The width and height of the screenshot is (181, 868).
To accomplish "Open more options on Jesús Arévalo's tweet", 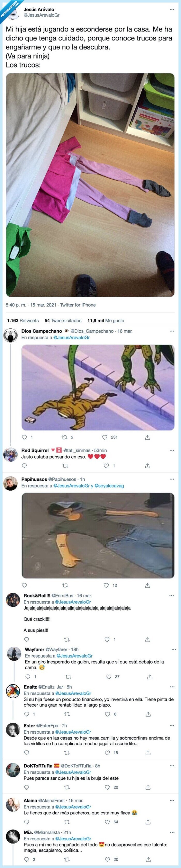I will 172,10.
